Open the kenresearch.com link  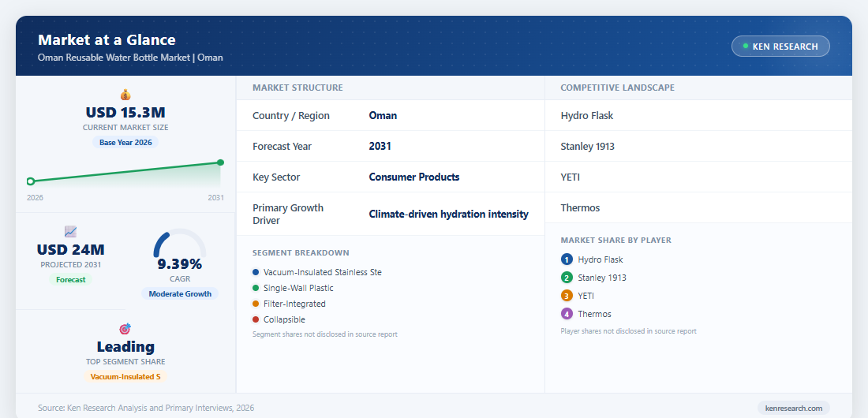794,408
